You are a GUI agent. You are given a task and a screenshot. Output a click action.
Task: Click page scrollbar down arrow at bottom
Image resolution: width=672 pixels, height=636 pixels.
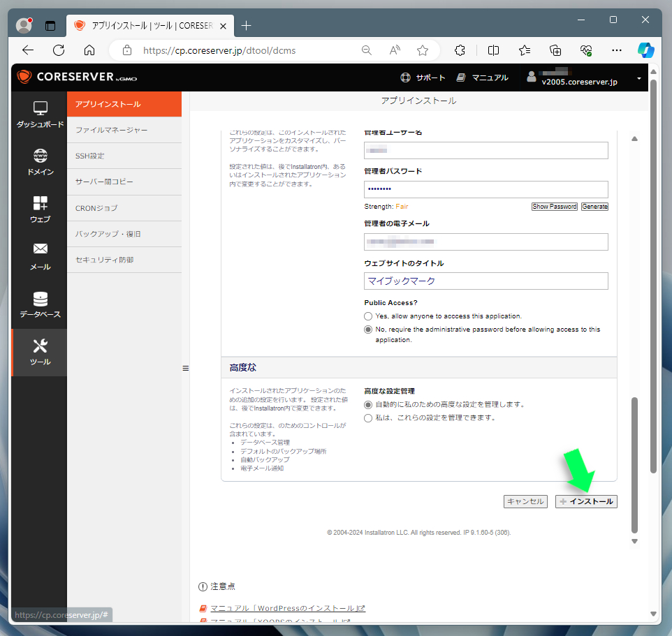[x=653, y=614]
